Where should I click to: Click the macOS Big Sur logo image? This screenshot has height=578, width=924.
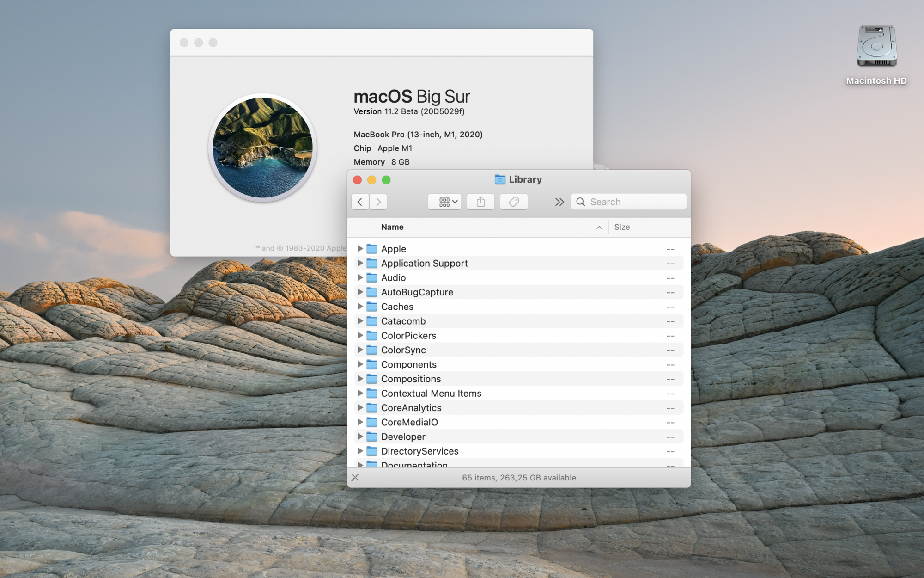coord(262,148)
